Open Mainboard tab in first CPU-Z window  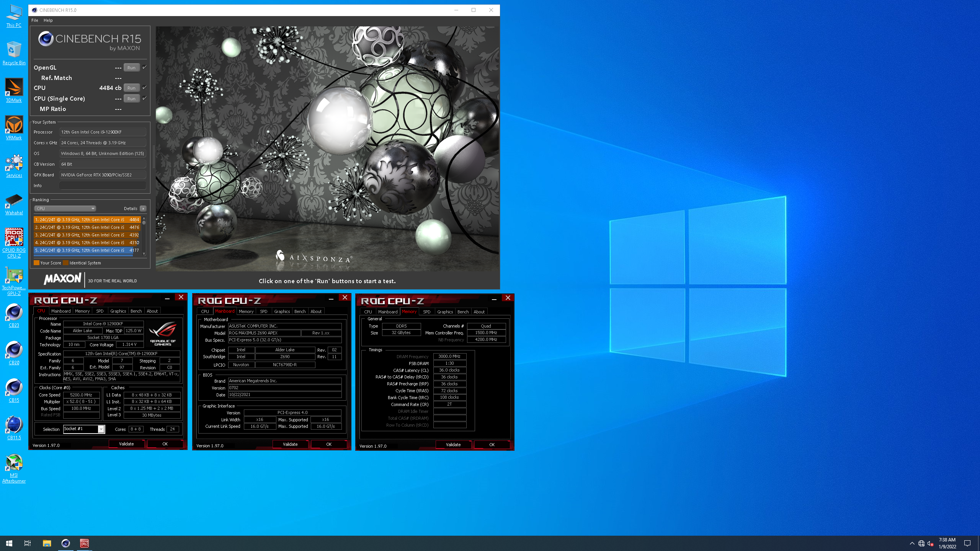(61, 311)
